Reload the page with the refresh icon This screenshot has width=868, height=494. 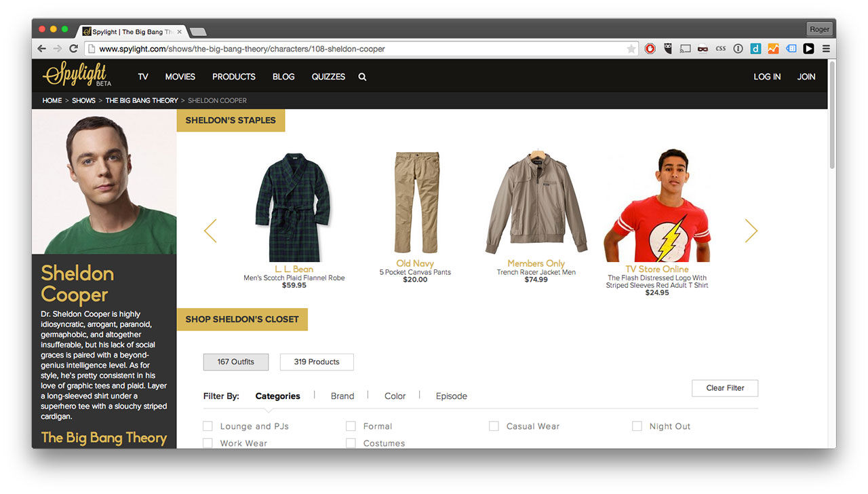pyautogui.click(x=73, y=49)
